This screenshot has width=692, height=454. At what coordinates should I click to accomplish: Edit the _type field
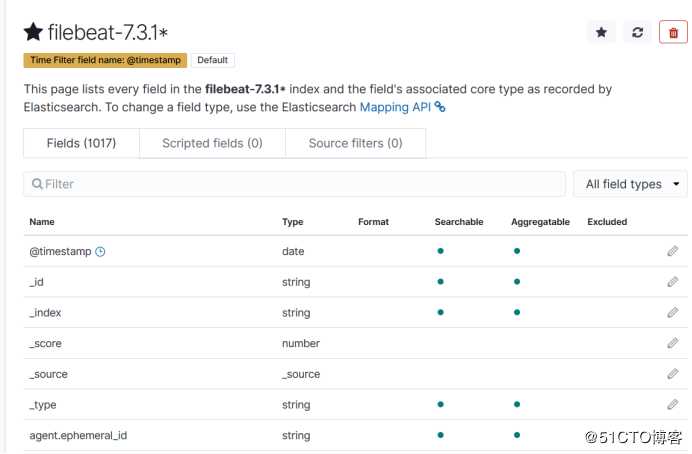(672, 404)
